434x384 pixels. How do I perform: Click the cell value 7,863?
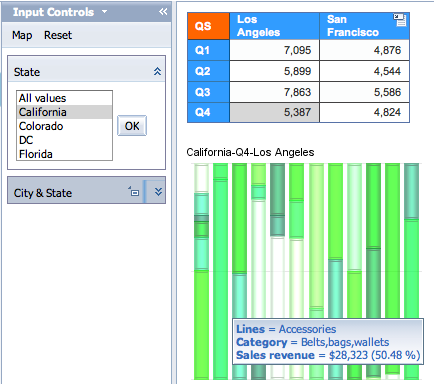(x=274, y=92)
